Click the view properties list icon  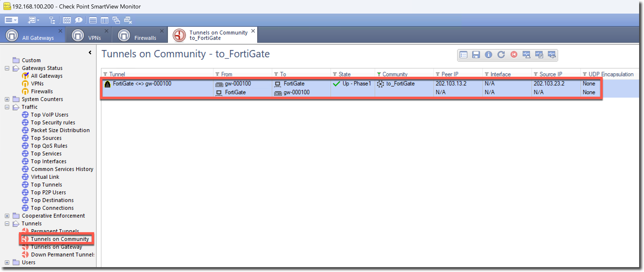click(x=463, y=55)
